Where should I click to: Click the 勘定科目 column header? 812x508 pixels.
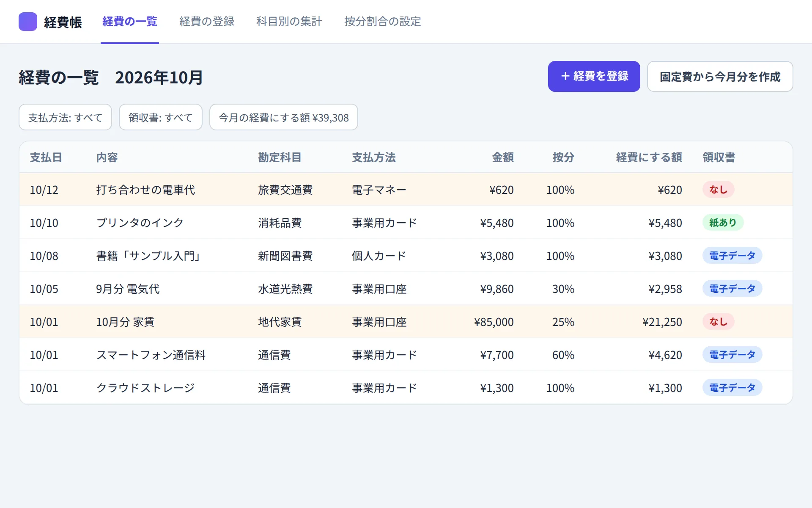point(280,157)
